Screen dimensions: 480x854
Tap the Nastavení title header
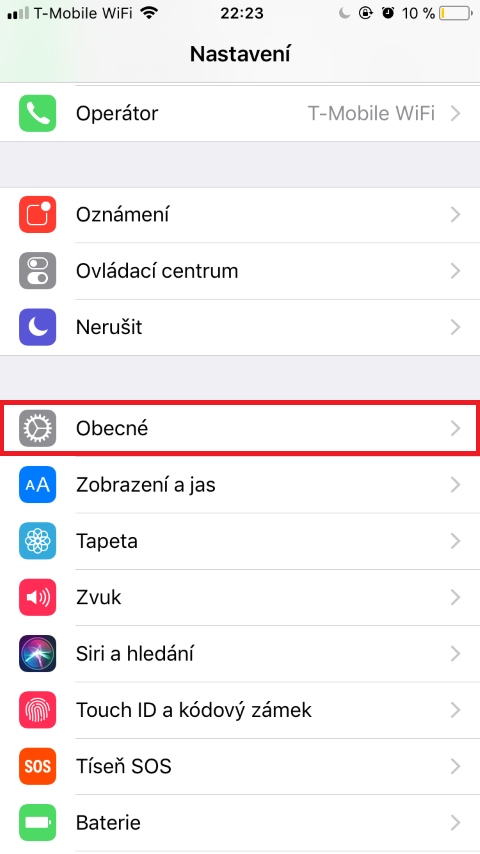(240, 54)
